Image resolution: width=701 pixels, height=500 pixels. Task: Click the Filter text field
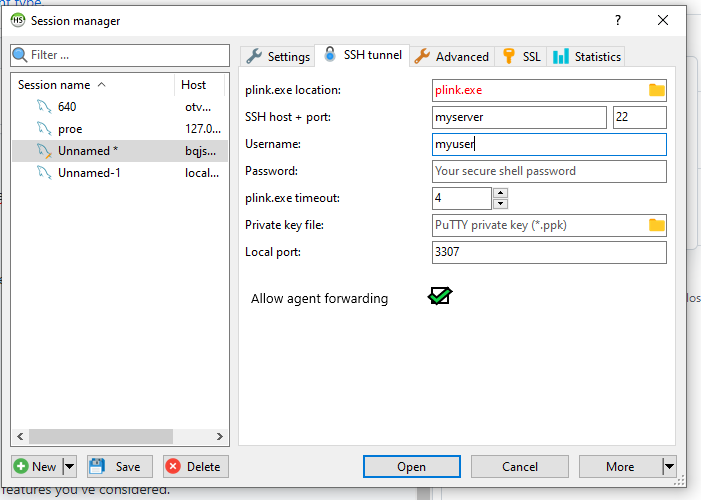120,55
